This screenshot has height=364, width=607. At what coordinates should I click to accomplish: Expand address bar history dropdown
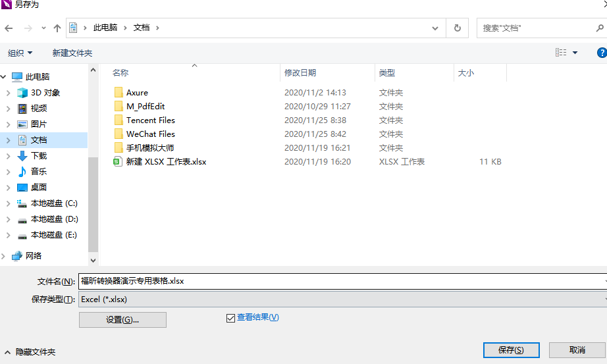[x=435, y=28]
